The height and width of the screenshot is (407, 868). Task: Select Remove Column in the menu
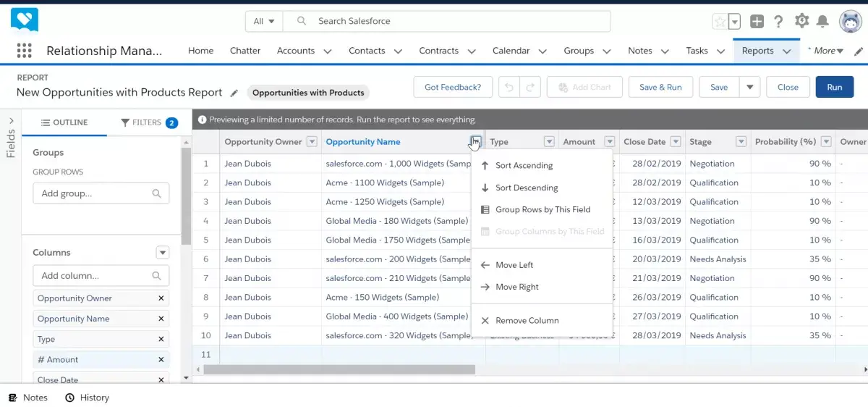coord(542,320)
